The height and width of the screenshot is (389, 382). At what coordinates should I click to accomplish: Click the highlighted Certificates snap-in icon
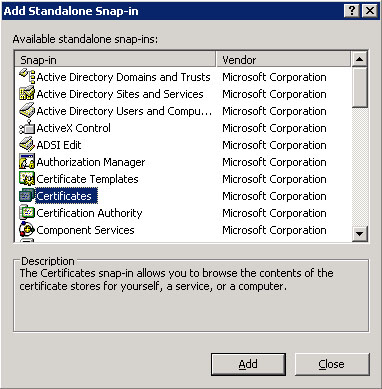click(x=27, y=196)
